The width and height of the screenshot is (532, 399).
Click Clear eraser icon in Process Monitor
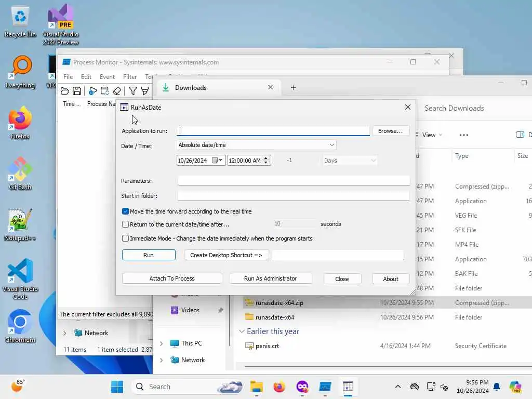117,91
